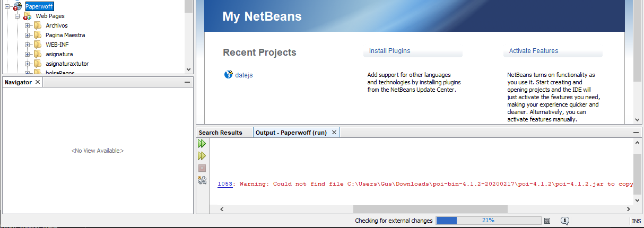Click the Start Page scroll-down arrow

click(x=637, y=120)
